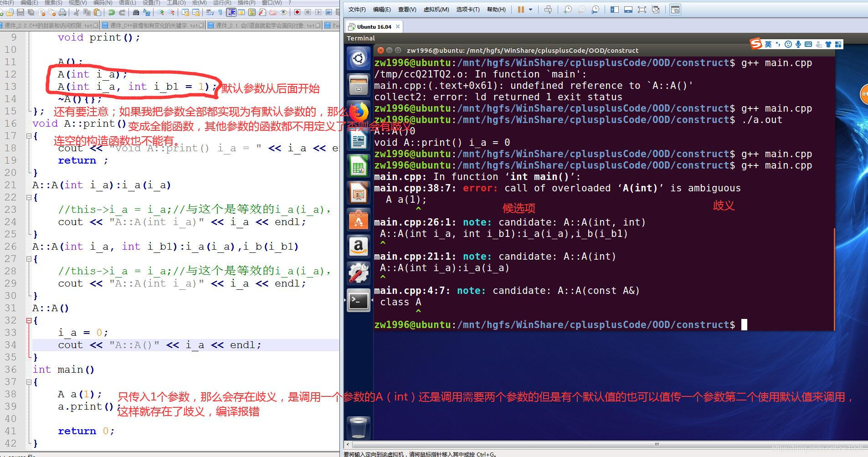Open Find with the binoculars icon
Image resolution: width=868 pixels, height=457 pixels.
point(136,12)
